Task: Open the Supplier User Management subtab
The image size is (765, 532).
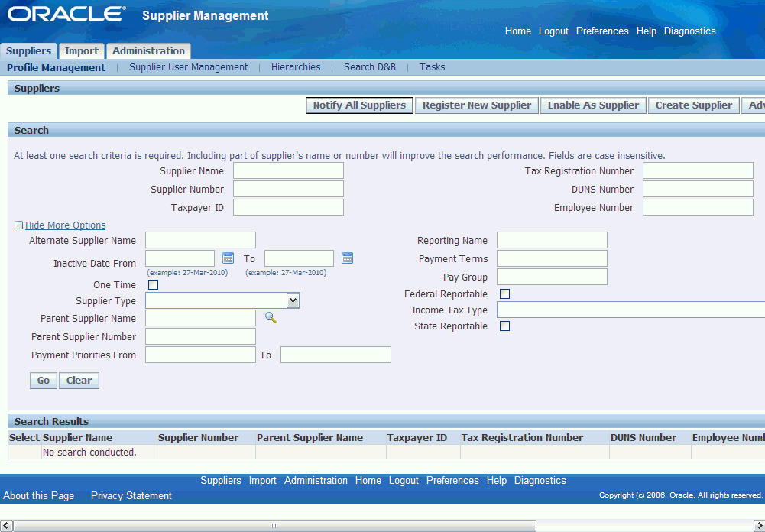Action: tap(188, 66)
